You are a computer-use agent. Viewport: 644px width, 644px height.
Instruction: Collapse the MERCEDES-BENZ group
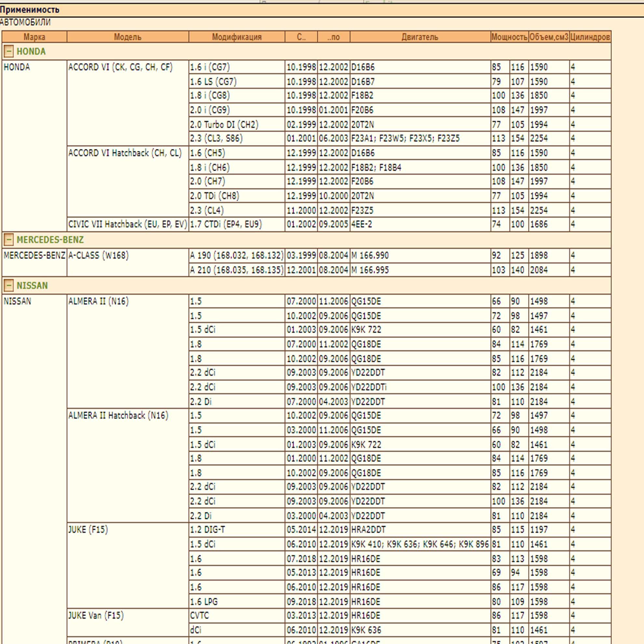point(9,240)
